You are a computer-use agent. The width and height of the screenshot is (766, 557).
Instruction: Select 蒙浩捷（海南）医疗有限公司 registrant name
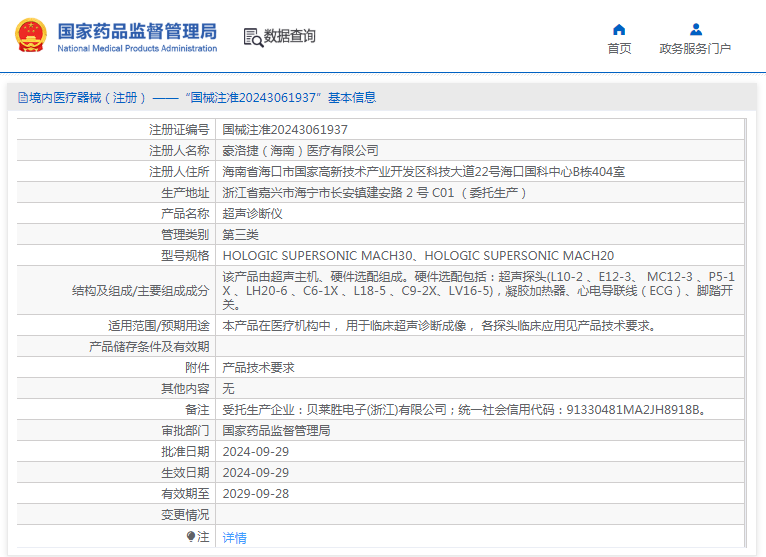coord(300,150)
